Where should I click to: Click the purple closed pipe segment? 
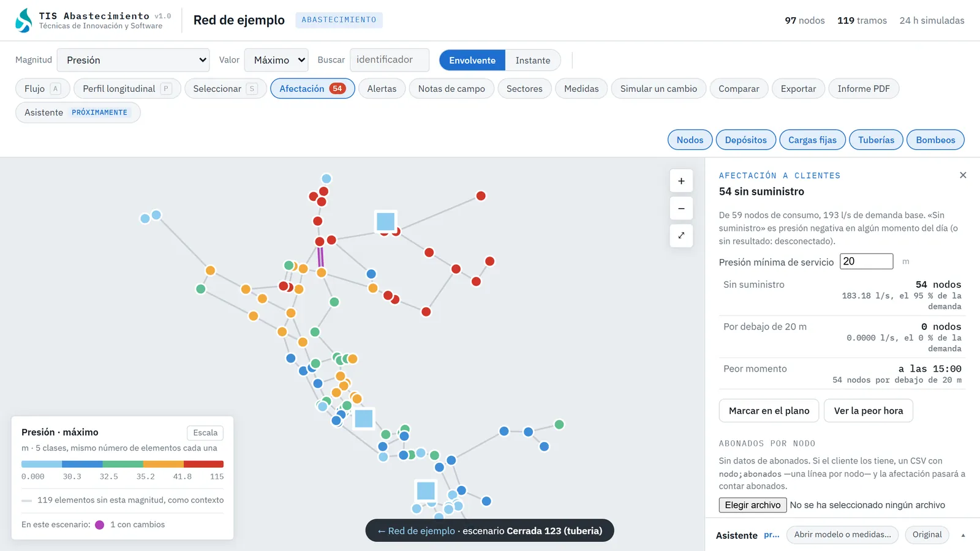[x=320, y=257]
